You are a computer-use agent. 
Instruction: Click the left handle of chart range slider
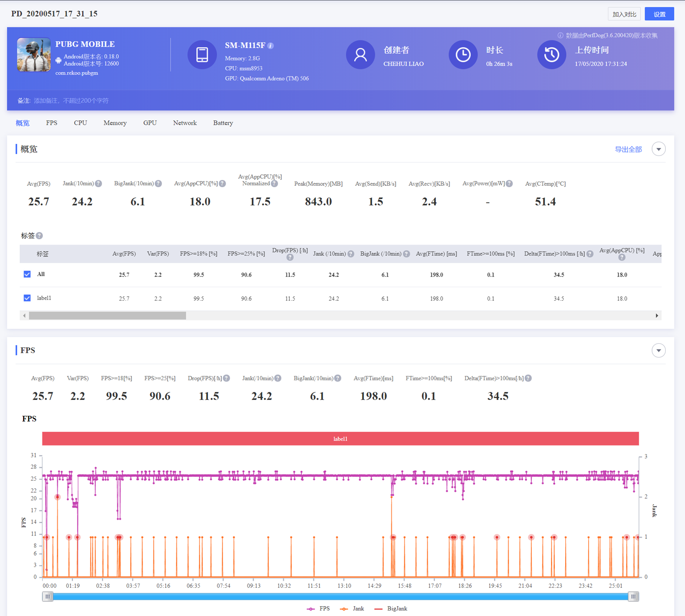click(x=48, y=596)
